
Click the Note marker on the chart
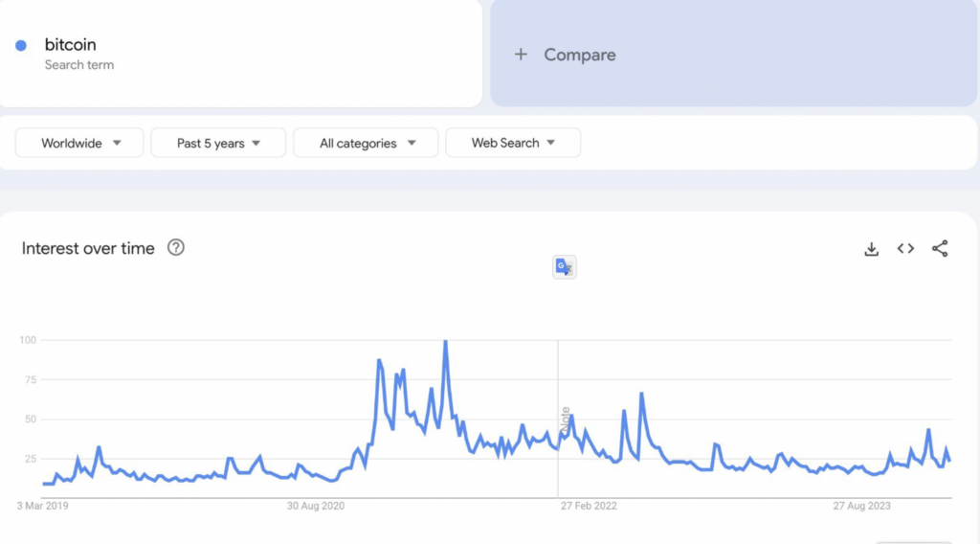566,420
